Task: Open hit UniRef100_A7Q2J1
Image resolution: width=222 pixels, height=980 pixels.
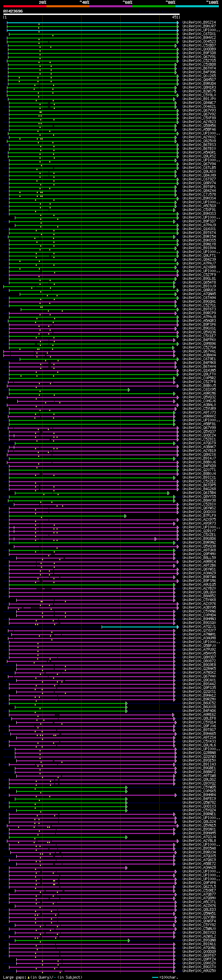Action: click(199, 627)
